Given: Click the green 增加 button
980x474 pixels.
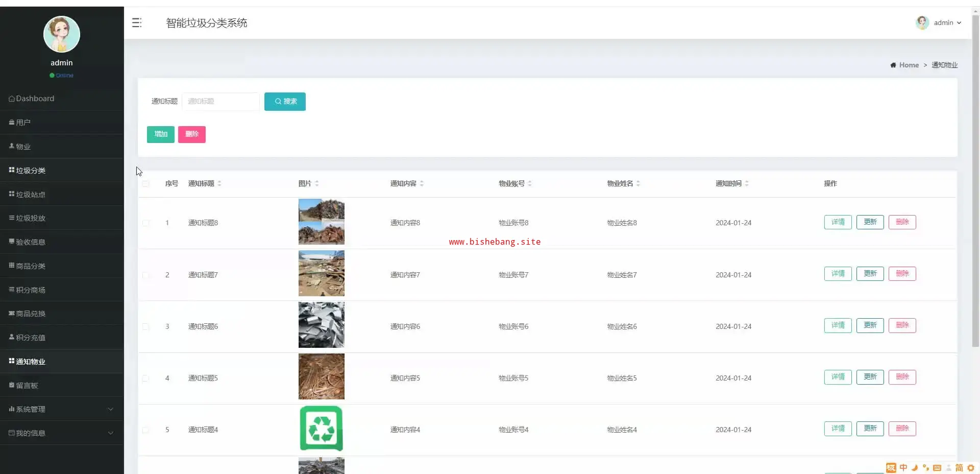Looking at the screenshot, I should 161,134.
